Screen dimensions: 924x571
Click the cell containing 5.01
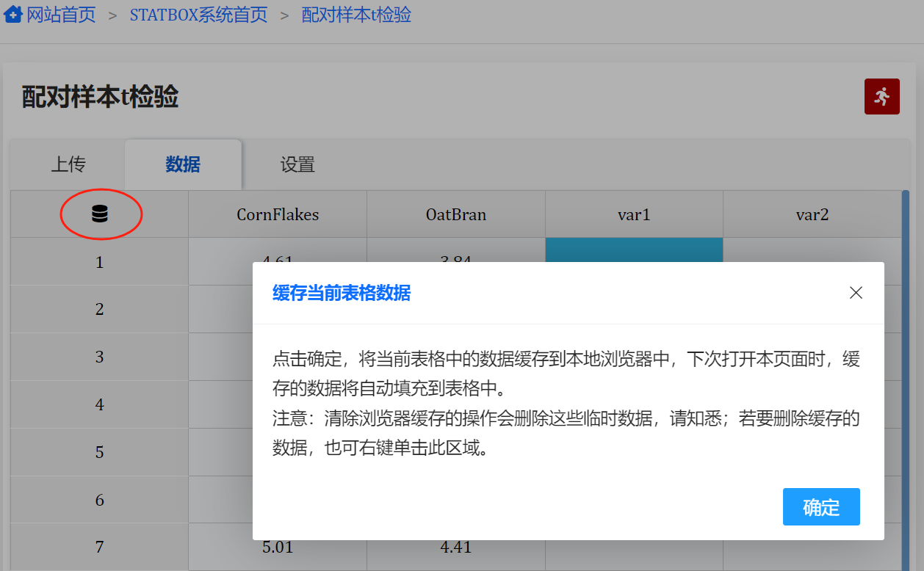278,547
